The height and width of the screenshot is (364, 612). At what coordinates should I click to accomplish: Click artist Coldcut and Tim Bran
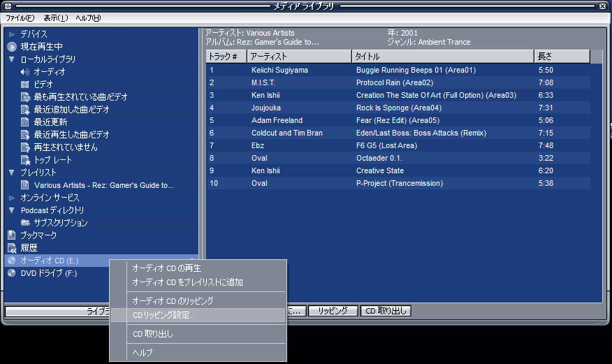click(x=287, y=133)
